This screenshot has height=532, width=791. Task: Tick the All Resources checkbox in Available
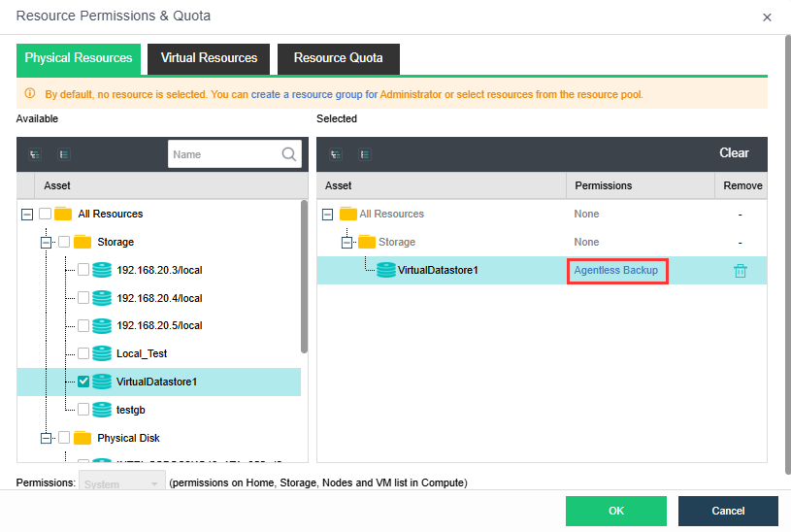(45, 214)
